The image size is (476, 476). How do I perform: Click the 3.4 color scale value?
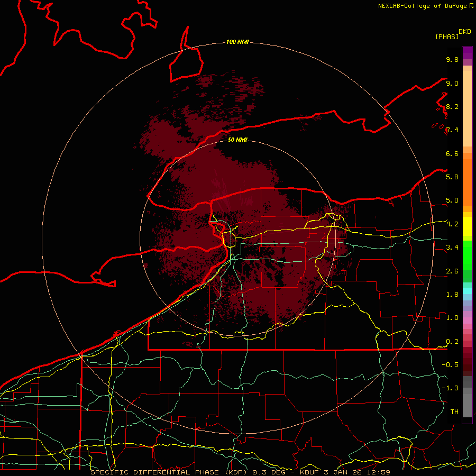click(452, 248)
